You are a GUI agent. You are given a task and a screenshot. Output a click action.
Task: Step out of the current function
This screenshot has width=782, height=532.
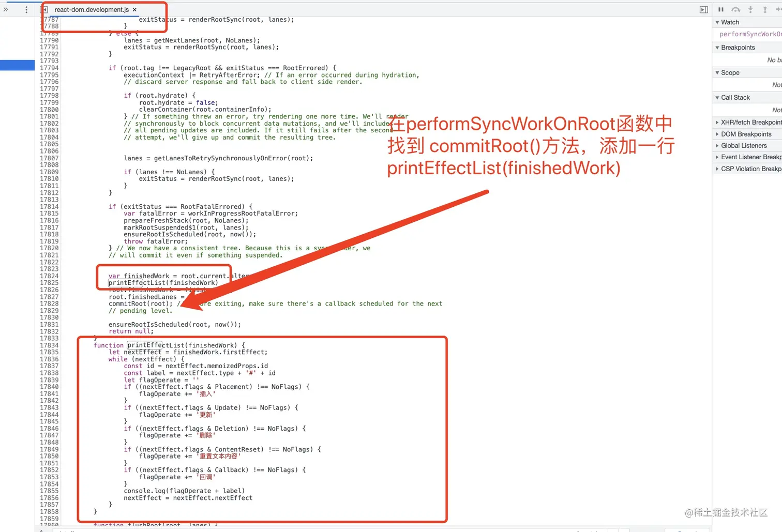coord(764,9)
